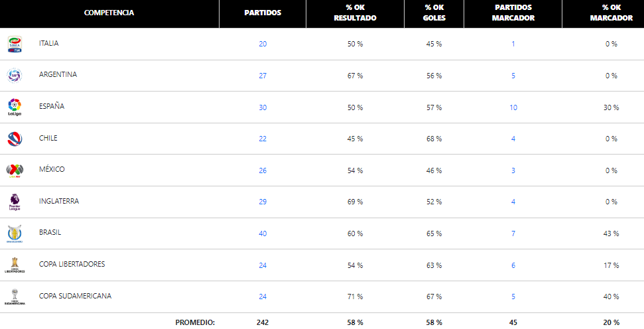Open Inglaterra's 29 partidos link

[x=263, y=202]
